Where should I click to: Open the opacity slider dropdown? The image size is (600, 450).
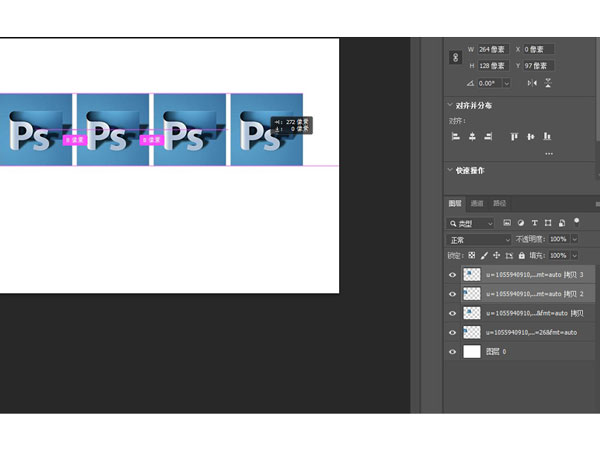pos(574,239)
